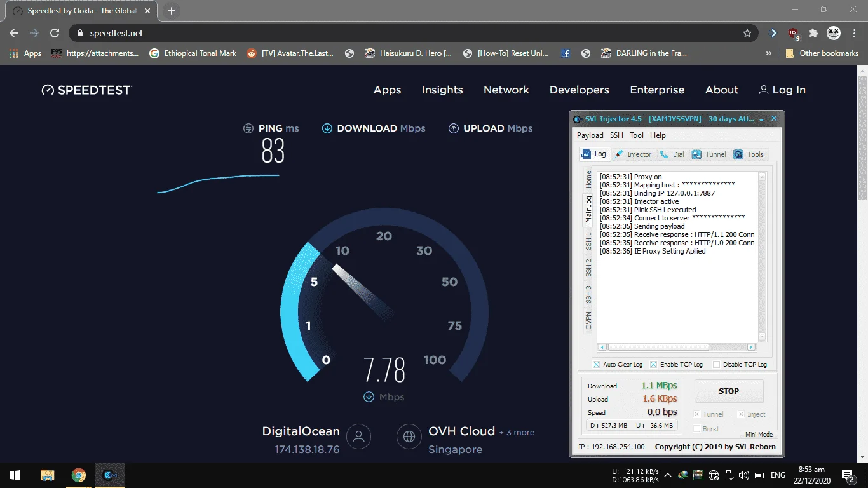868x488 pixels.
Task: Open the Network navigation link
Action: pyautogui.click(x=506, y=90)
